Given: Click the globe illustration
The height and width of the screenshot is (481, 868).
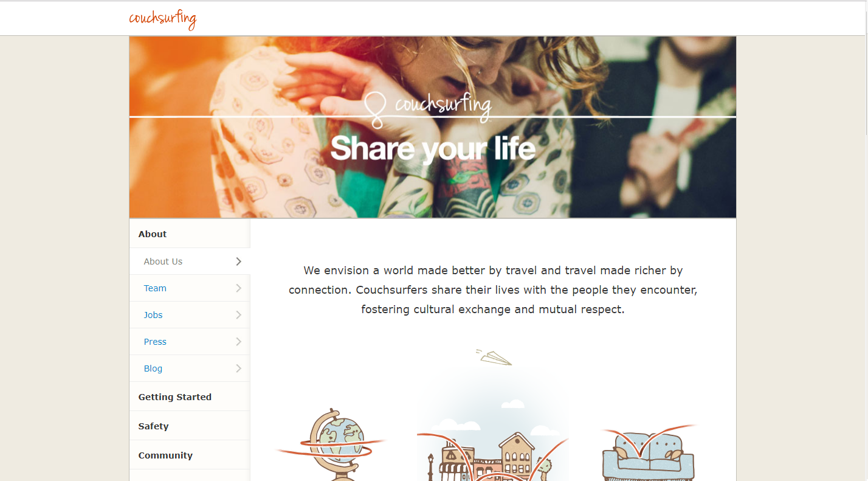Looking at the screenshot, I should (x=331, y=445).
